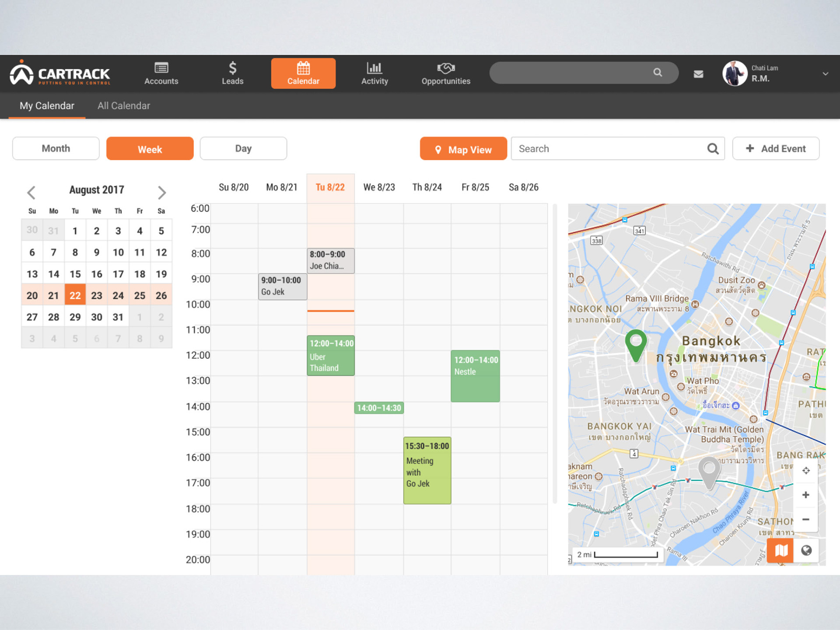Click the August 2017 month title
The height and width of the screenshot is (630, 840).
(x=97, y=190)
